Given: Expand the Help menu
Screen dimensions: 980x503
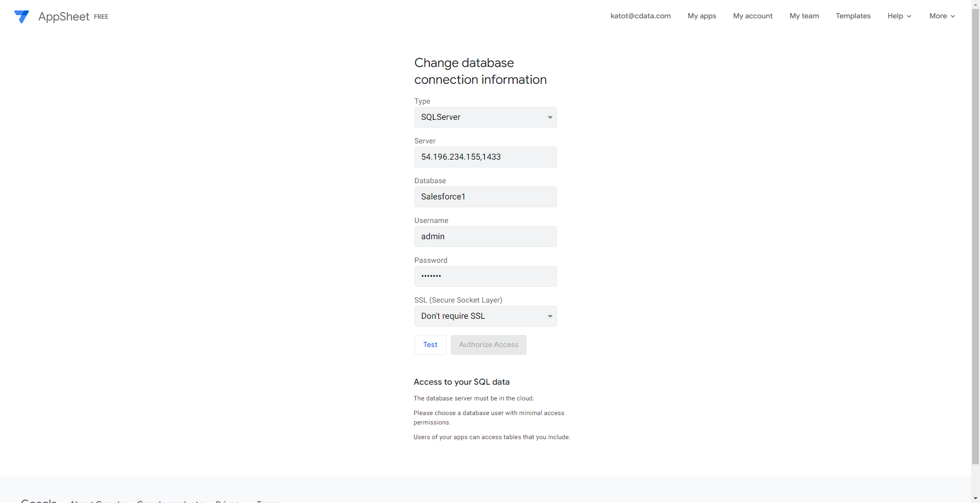Looking at the screenshot, I should coord(899,16).
